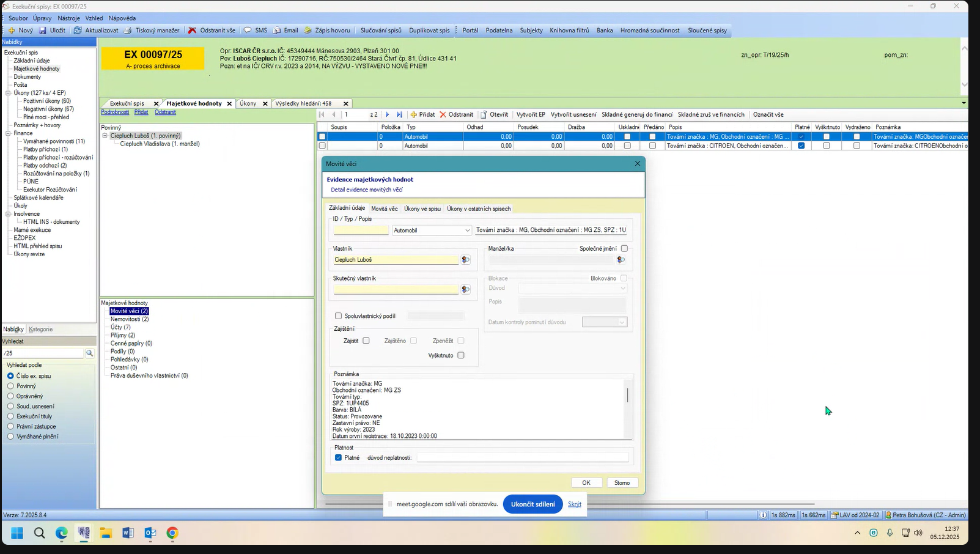Open the Automobil type dropdown

coord(467,231)
